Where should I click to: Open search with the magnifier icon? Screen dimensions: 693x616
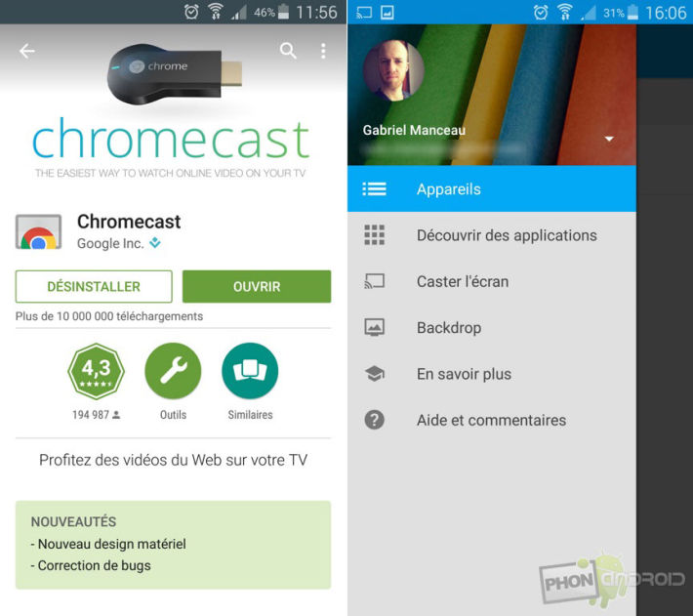[288, 51]
